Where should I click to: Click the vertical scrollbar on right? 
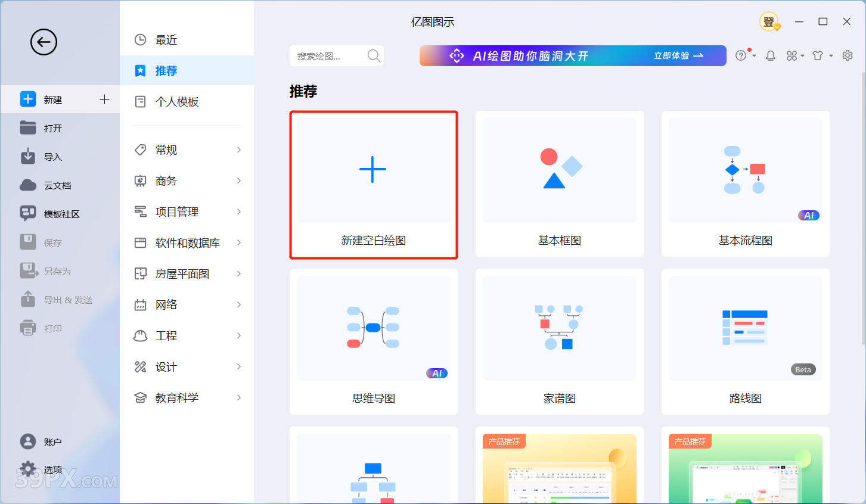862,207
